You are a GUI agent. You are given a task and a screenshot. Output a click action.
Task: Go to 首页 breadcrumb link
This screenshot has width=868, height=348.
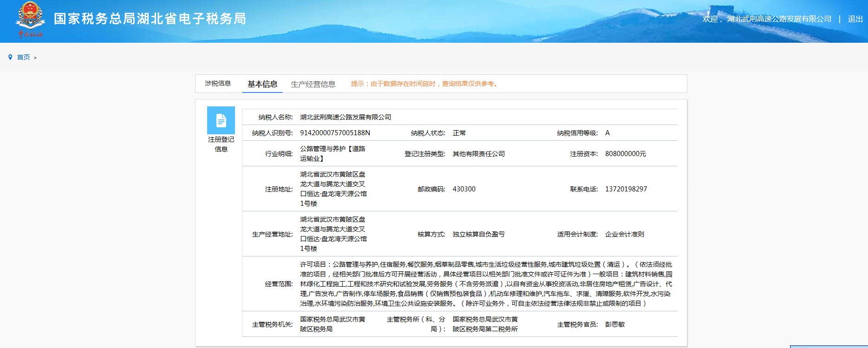24,57
